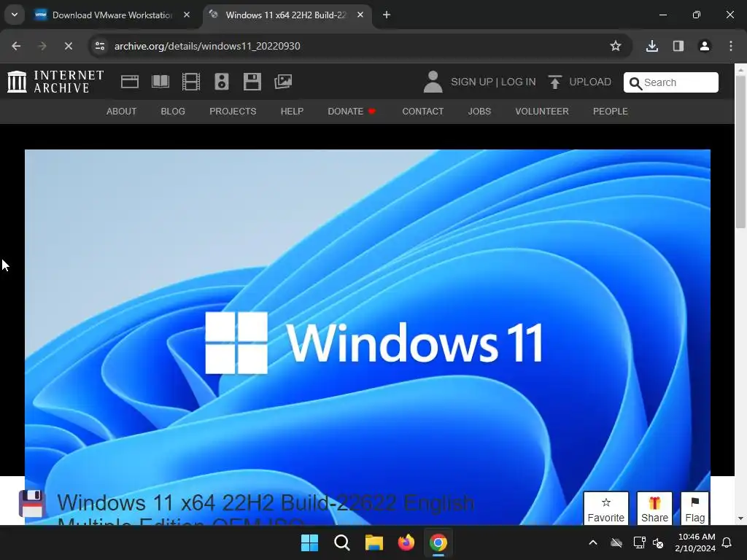This screenshot has height=560, width=747.
Task: Launch Firefox from taskbar
Action: [x=406, y=542]
